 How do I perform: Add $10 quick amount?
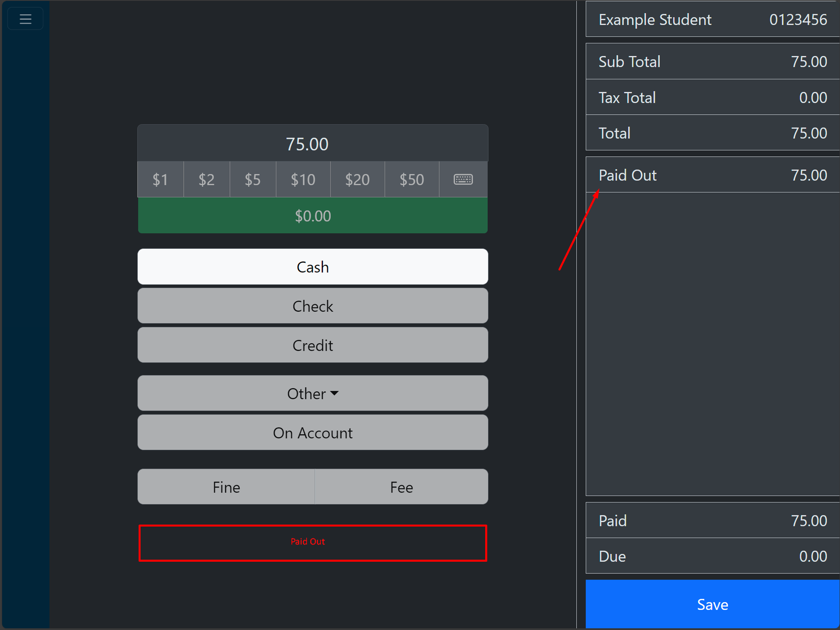pyautogui.click(x=303, y=179)
